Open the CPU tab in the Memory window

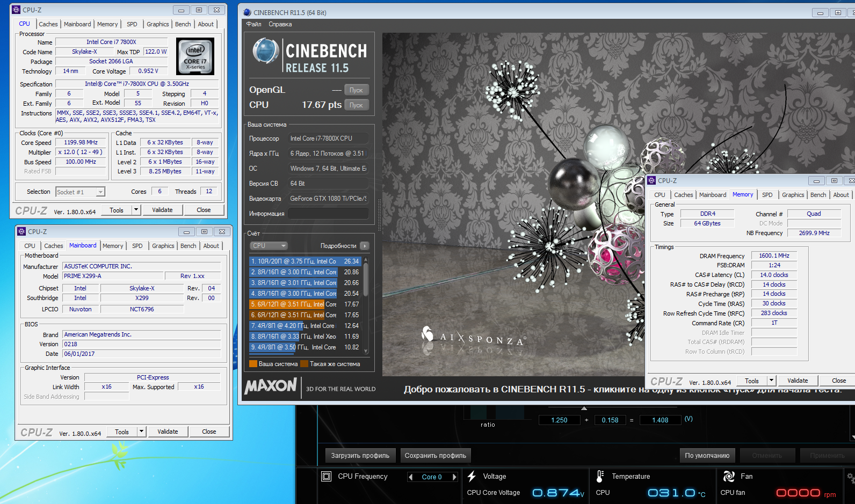(660, 195)
